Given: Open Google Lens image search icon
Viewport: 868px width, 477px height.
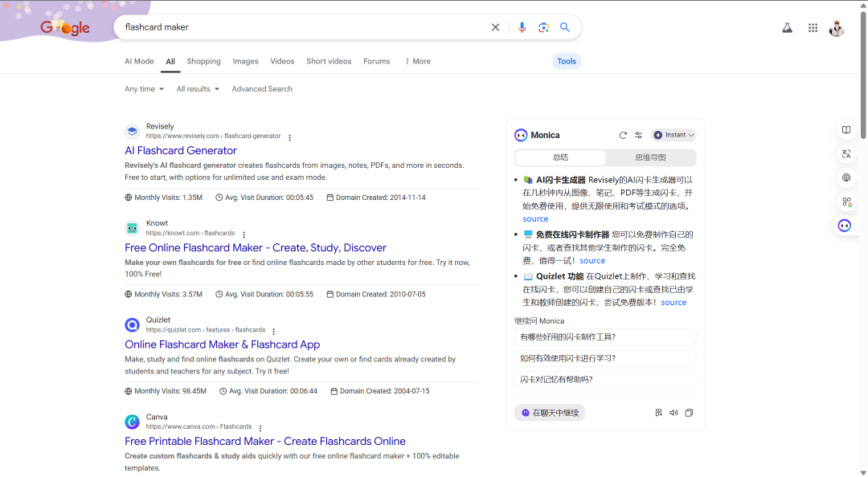Looking at the screenshot, I should click(543, 27).
